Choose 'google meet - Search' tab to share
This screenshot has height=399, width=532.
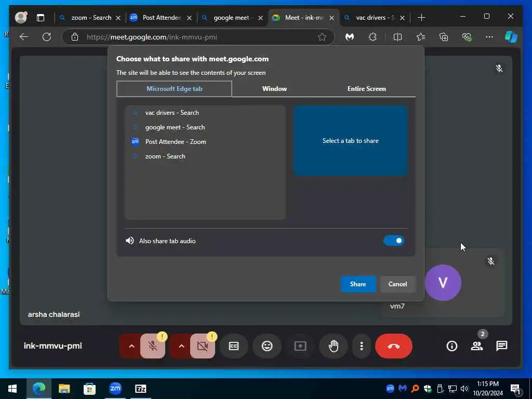pos(205,127)
